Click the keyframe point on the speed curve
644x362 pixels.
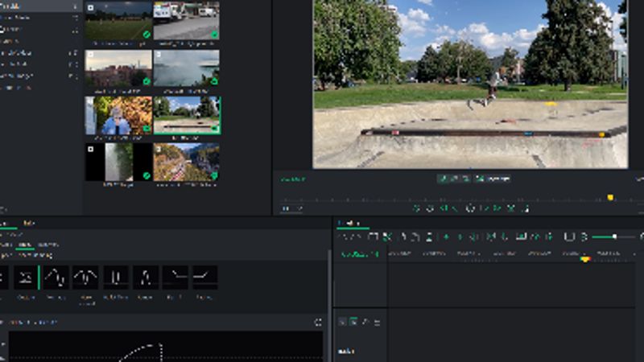160,346
